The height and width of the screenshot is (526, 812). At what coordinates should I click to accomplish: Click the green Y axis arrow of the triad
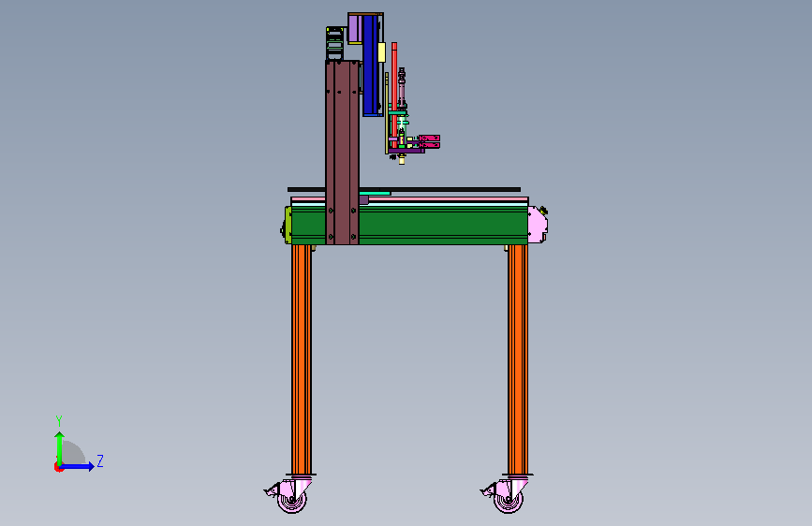click(x=60, y=448)
